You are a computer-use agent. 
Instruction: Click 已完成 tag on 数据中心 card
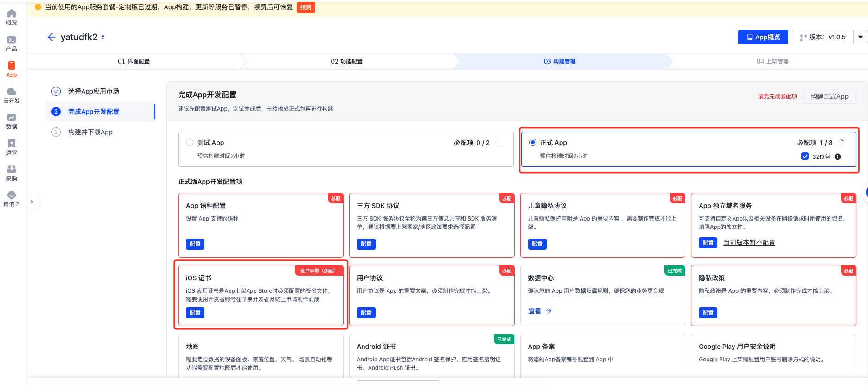click(674, 271)
